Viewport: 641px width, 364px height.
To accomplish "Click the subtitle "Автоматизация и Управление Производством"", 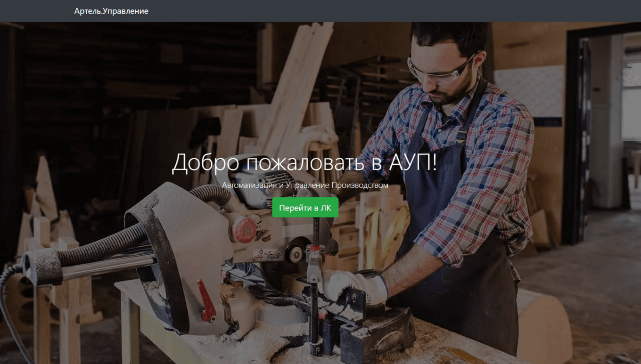I will [x=305, y=185].
